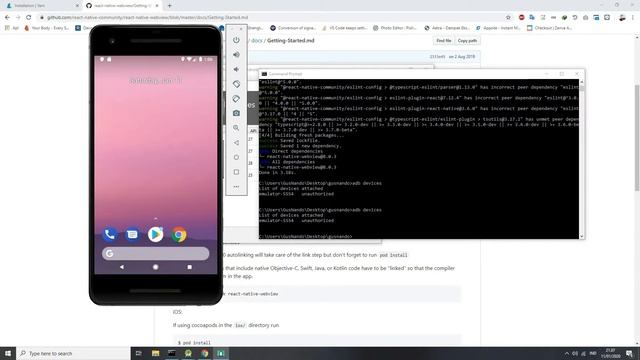Tap the Google search bar on emulator
This screenshot has width=640, height=360.
point(156,253)
